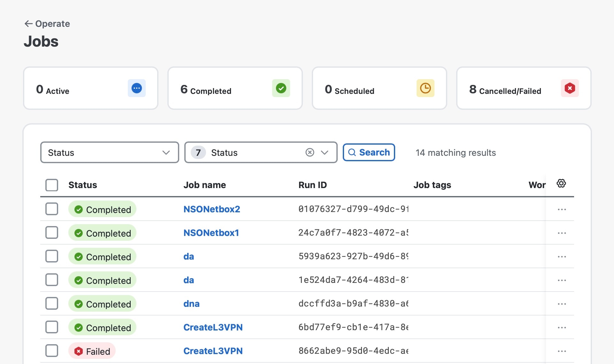This screenshot has height=364, width=614.
Task: Open the NSONetbox1 job link
Action: coord(211,233)
